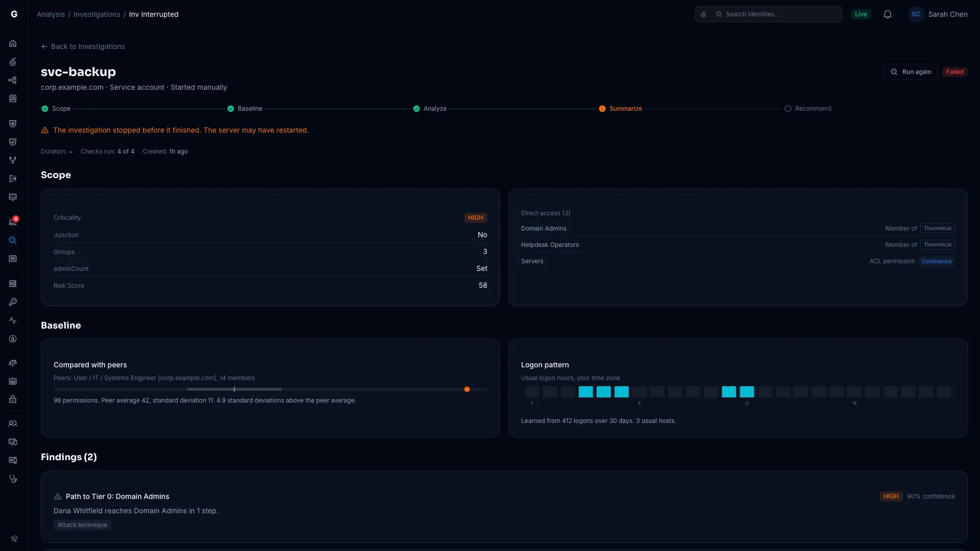The height and width of the screenshot is (551, 980).
Task: Select the magnifier investigations sidebar icon
Action: click(x=13, y=240)
